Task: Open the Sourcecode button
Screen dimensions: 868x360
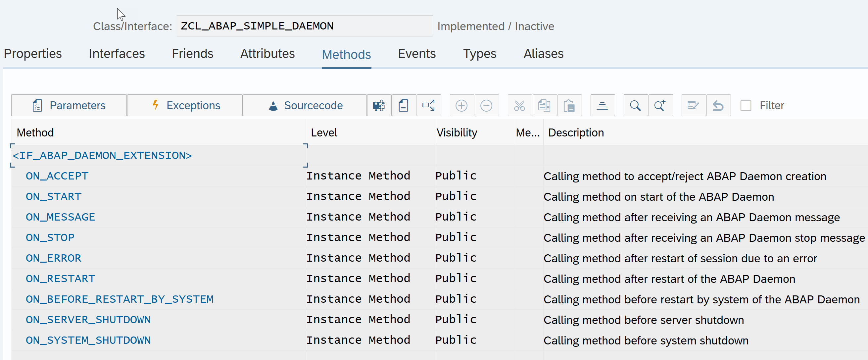Action: (x=305, y=106)
